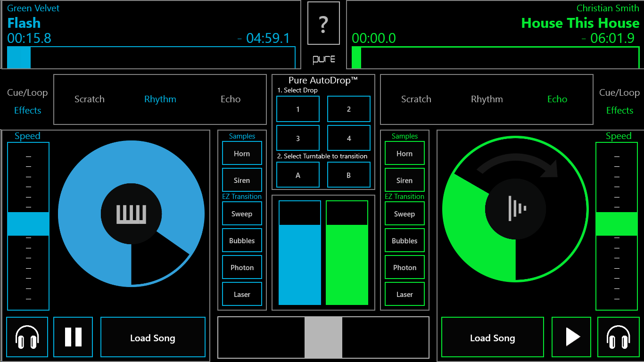Choose turntable A for transition
The width and height of the screenshot is (644, 362).
tap(298, 175)
